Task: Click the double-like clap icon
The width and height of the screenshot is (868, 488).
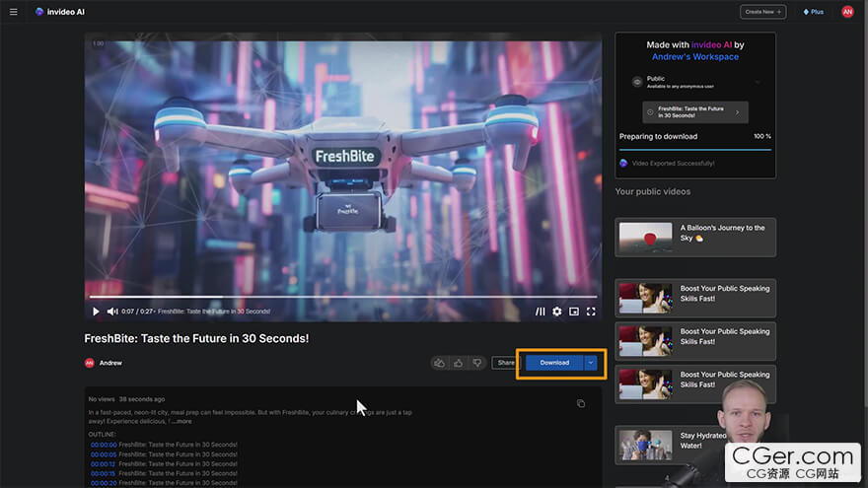Action: click(440, 363)
